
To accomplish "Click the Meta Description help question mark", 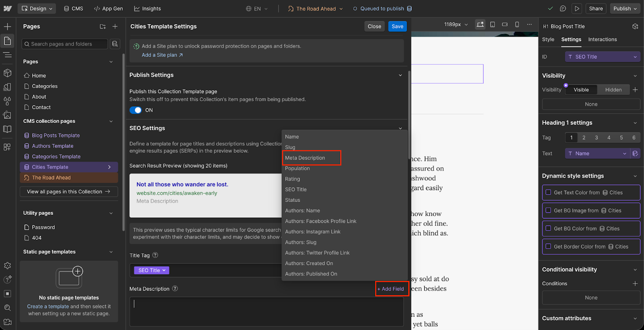I will click(x=175, y=288).
